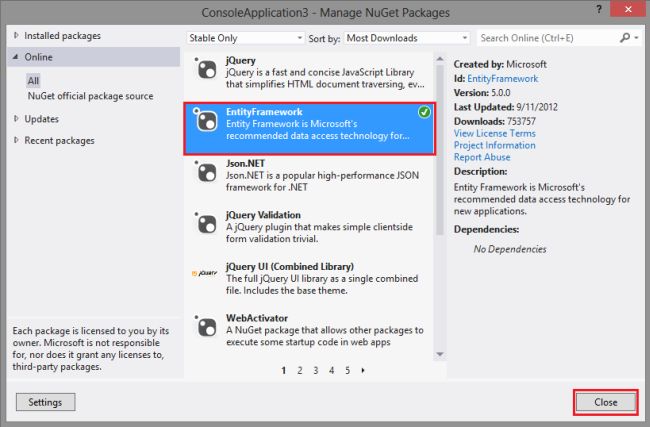The height and width of the screenshot is (427, 650).
Task: Click the scroll up arrow of package list
Action: point(440,59)
